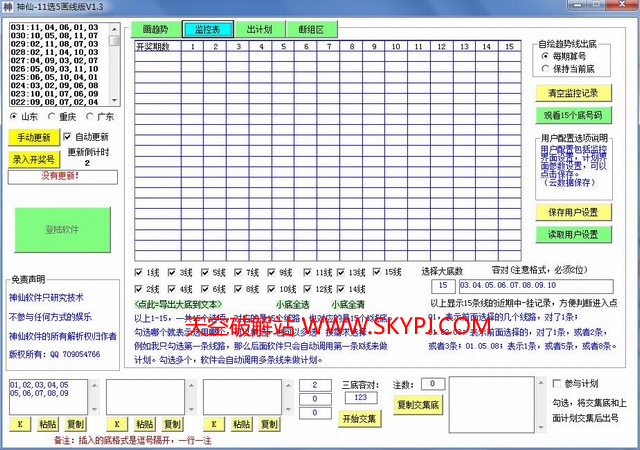This screenshot has width=640, height=450.
Task: Click 清空监控记录 button
Action: [x=573, y=94]
